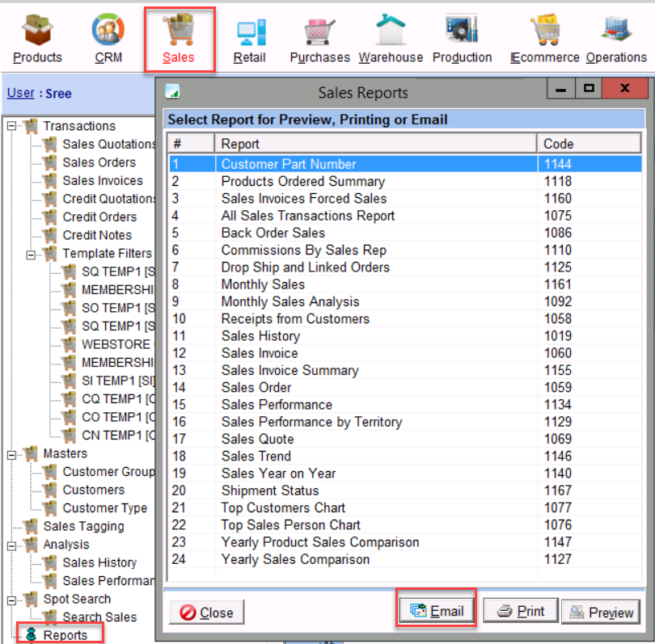Open the Retail module icon
The width and height of the screenshot is (655, 644).
249,32
